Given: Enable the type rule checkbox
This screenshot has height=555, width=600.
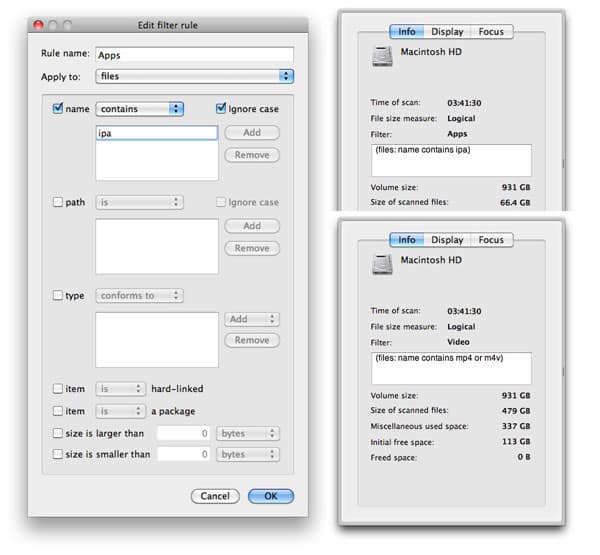Looking at the screenshot, I should (x=57, y=295).
